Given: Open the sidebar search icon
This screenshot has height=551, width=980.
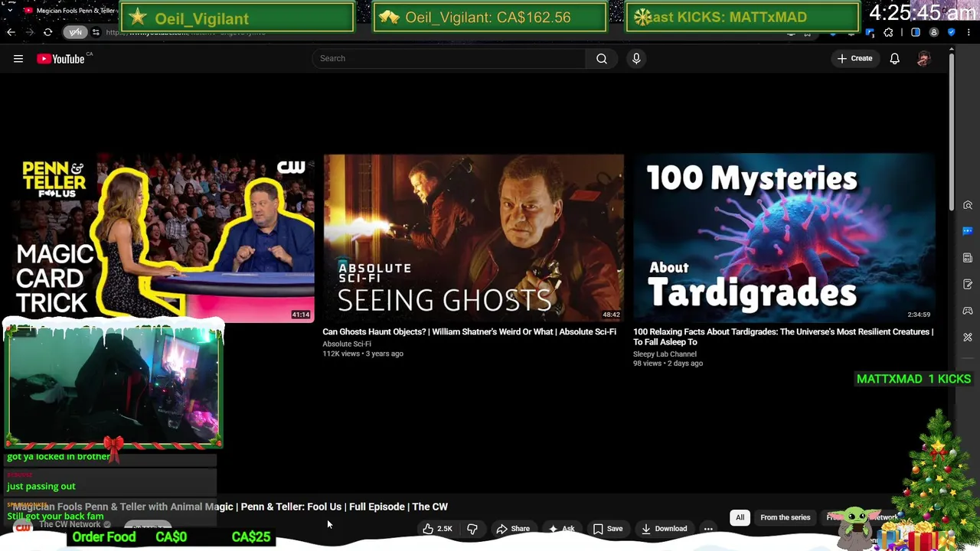Looking at the screenshot, I should click(x=968, y=205).
